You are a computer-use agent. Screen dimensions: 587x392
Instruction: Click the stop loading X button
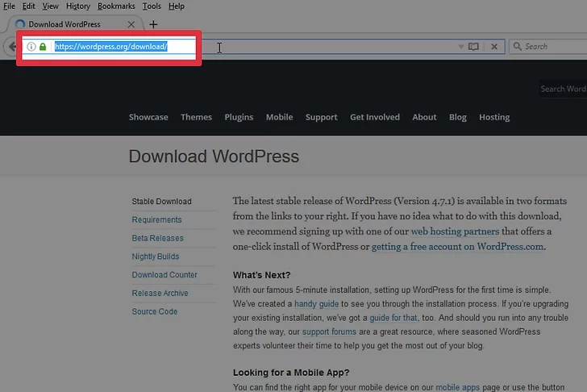tap(495, 47)
